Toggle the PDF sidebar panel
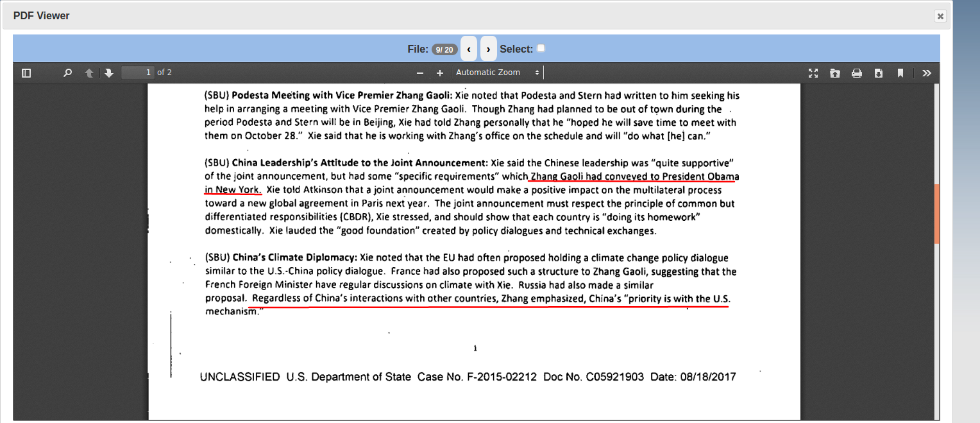The width and height of the screenshot is (980, 423). click(x=26, y=73)
